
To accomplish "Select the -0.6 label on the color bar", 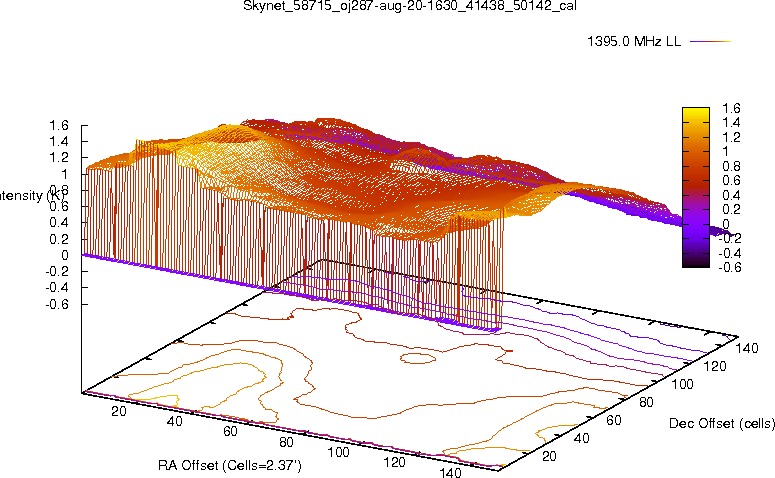I will click(730, 267).
